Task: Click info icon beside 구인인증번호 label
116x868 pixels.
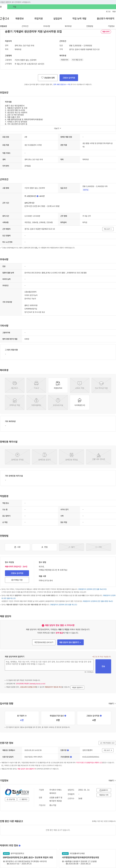Action: coord(71,757)
